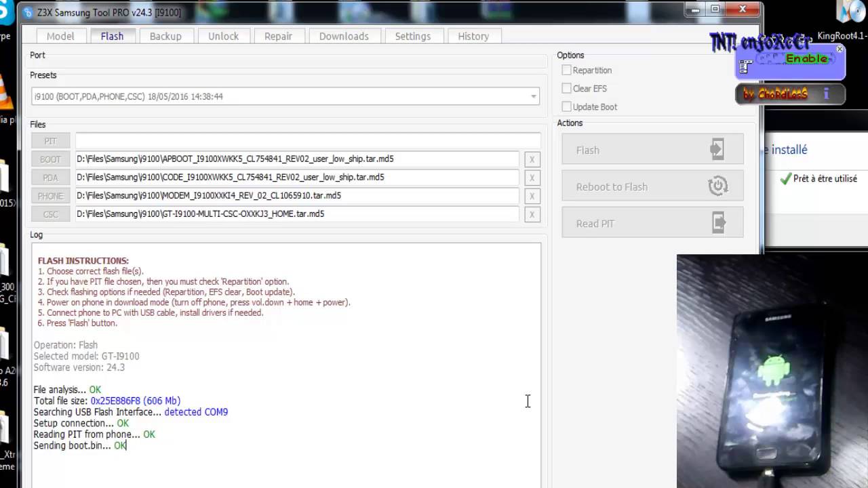Screen dimensions: 868x488
Task: Click the Z3X app icon in title bar
Action: (28, 12)
